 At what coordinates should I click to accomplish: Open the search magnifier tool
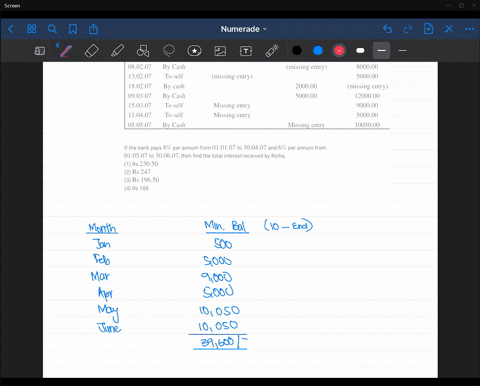tap(52, 29)
